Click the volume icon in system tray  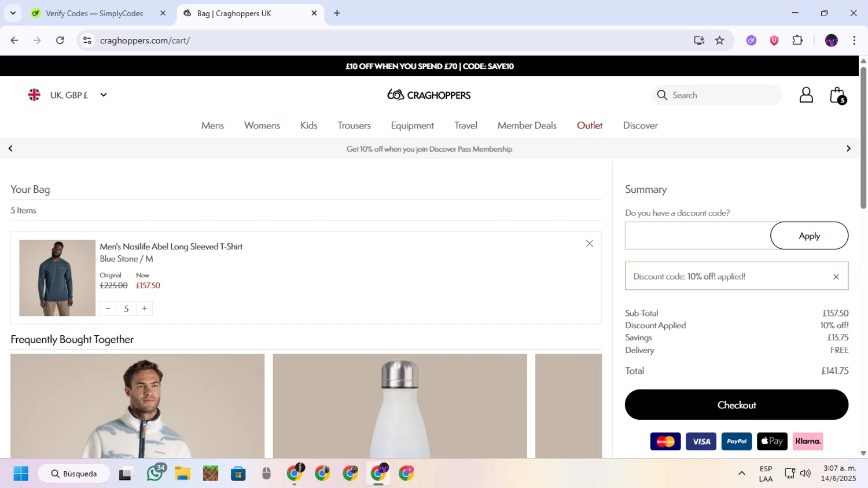806,474
